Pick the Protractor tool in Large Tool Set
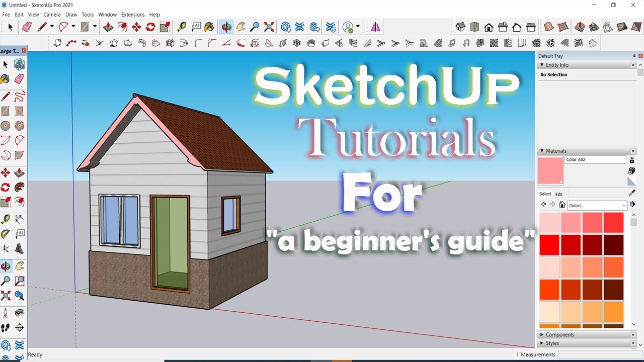 click(6, 234)
